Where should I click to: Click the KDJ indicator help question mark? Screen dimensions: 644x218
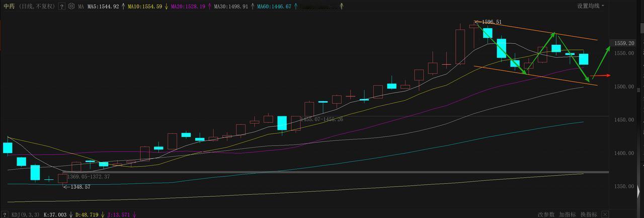coord(5,214)
